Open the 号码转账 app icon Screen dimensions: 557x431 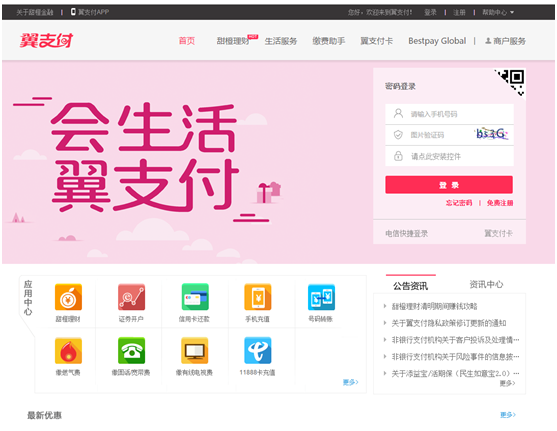tap(321, 297)
